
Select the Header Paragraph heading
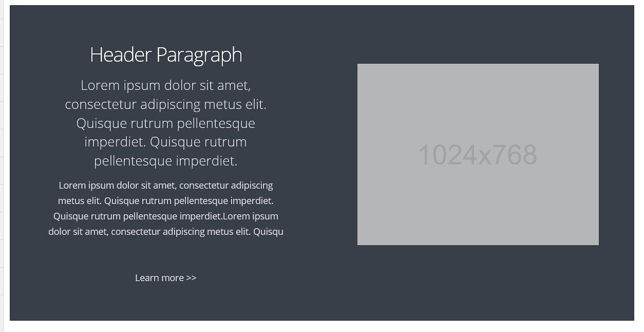click(166, 55)
